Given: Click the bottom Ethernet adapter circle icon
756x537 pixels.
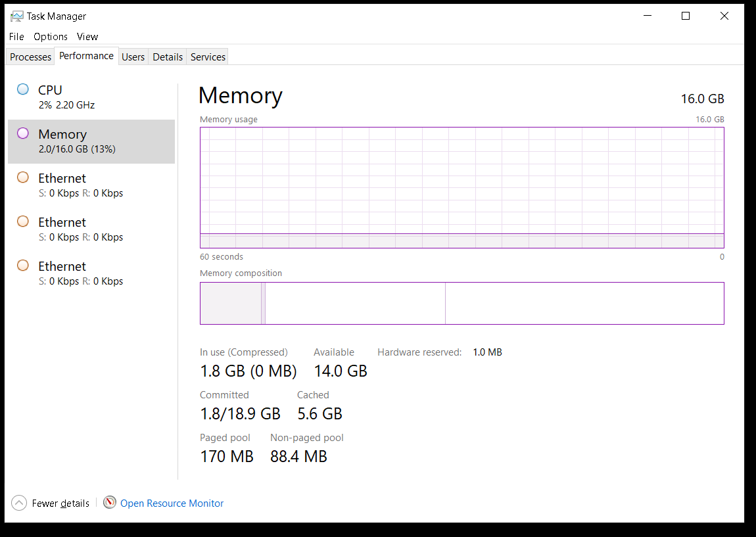Looking at the screenshot, I should 22,266.
